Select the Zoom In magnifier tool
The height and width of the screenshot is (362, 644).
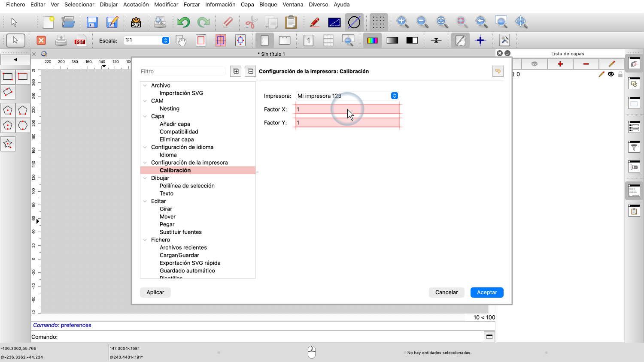pyautogui.click(x=402, y=22)
